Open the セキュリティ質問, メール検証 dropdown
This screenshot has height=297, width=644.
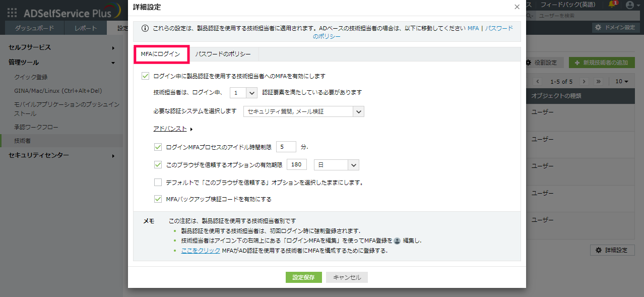tap(303, 111)
